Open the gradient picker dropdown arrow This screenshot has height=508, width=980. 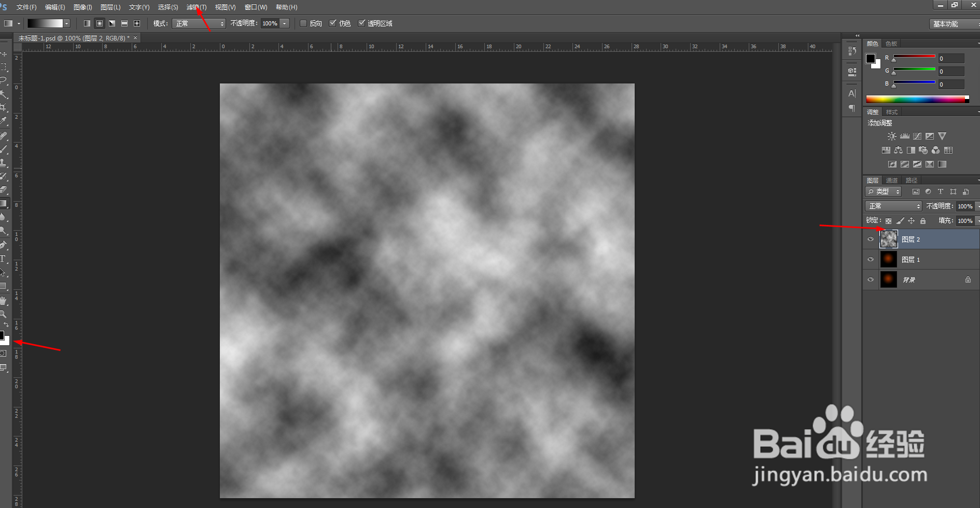coord(67,23)
